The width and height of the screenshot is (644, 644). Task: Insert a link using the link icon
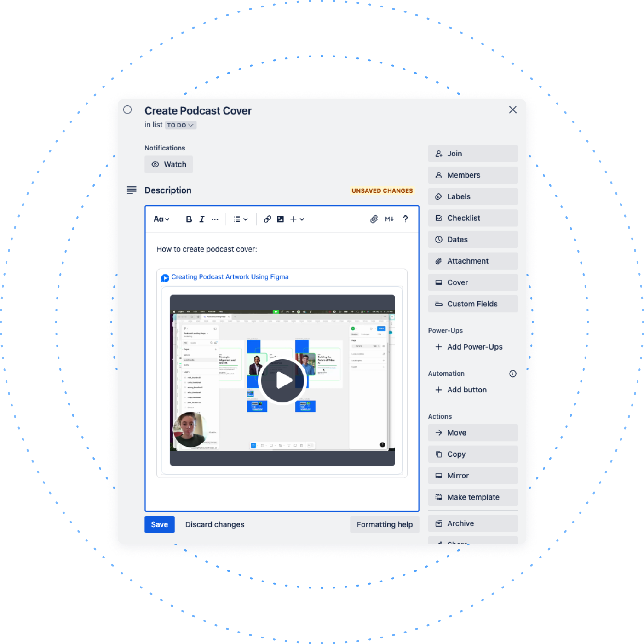pyautogui.click(x=267, y=219)
